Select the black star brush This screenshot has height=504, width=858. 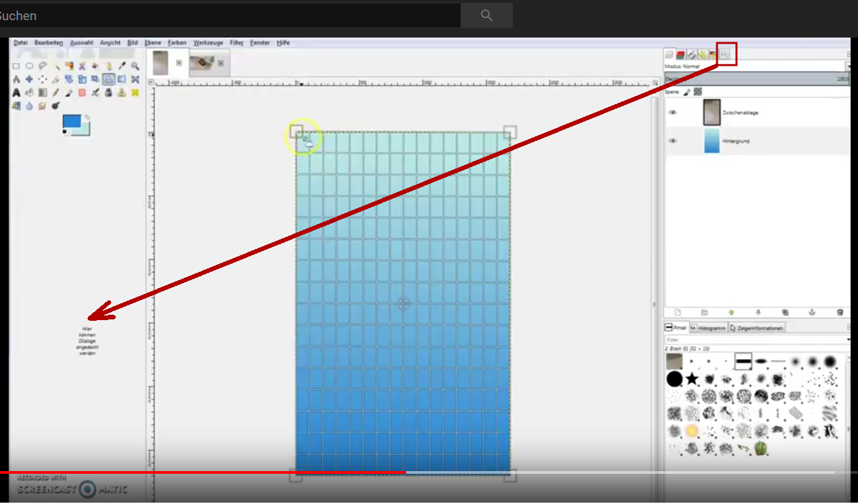pos(692,379)
